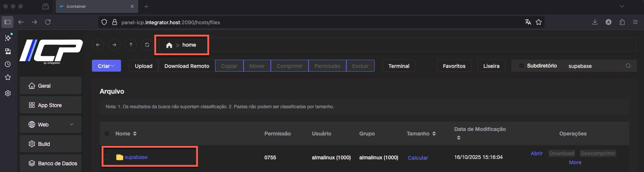The image size is (644, 172).
Task: Open Favoritos
Action: (454, 66)
